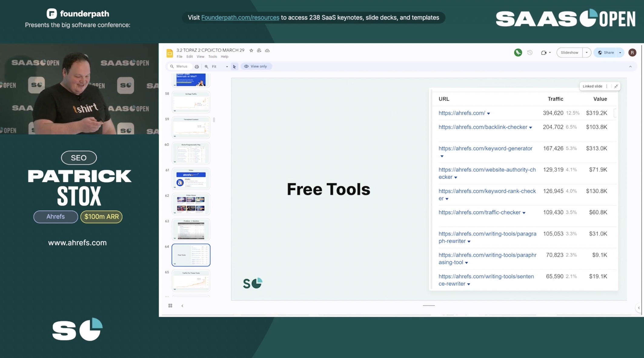Click the presentation title 3.2 TOPAZ 2 CPO/CTO
This screenshot has height=358, width=644.
click(x=210, y=50)
